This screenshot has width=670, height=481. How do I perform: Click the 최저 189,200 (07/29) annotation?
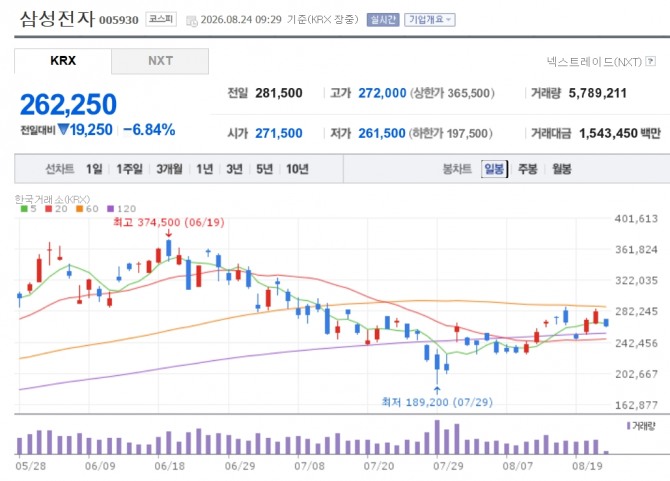437,402
